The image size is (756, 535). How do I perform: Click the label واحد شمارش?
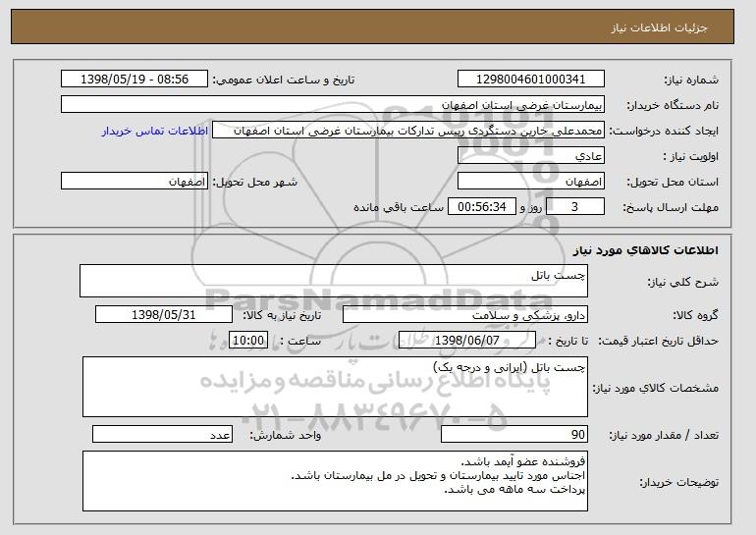[285, 435]
